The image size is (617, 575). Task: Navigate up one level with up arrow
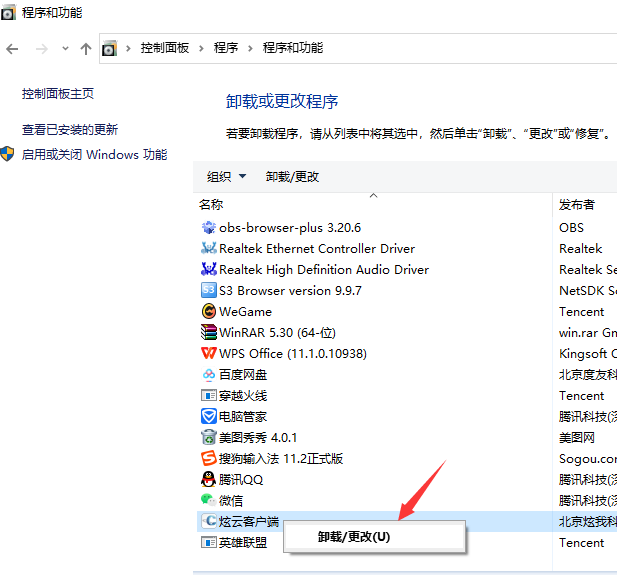[x=86, y=48]
